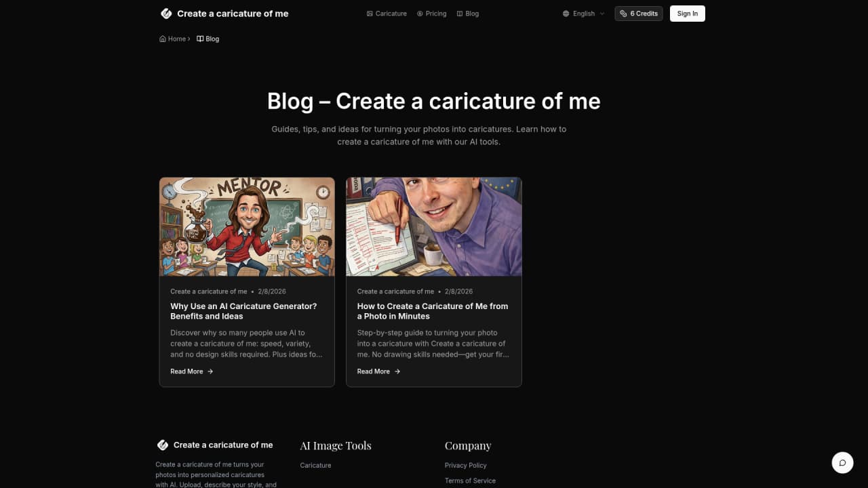868x488 pixels.
Task: Open the Terms of Service link
Action: (x=470, y=481)
